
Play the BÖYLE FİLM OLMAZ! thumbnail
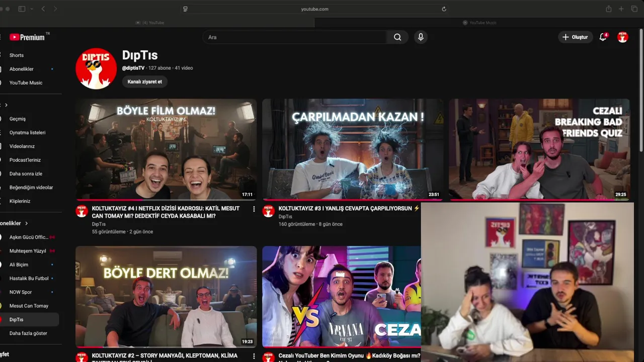click(x=166, y=149)
